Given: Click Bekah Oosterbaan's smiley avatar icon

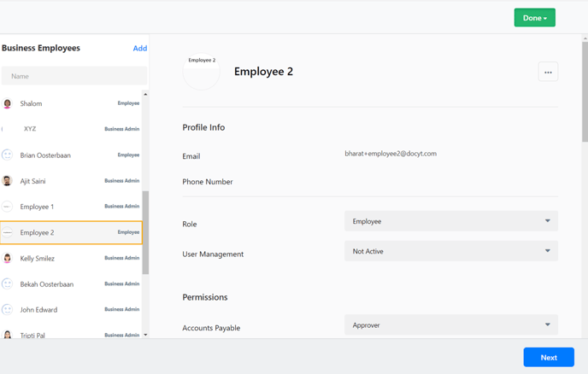Looking at the screenshot, I should (7, 284).
